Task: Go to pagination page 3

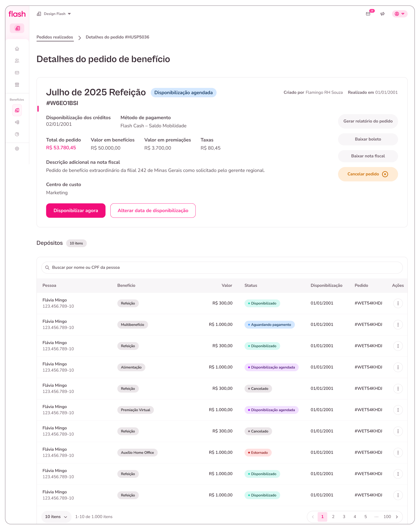Action: coord(344,517)
